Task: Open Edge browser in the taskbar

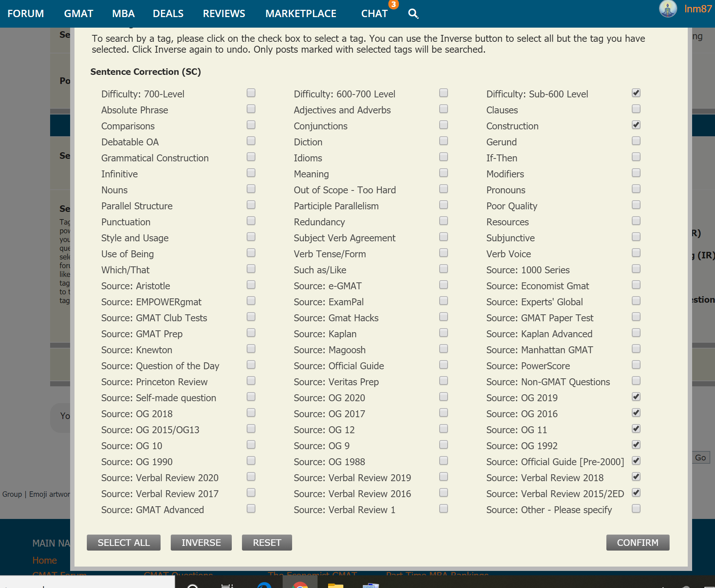Action: click(x=264, y=585)
